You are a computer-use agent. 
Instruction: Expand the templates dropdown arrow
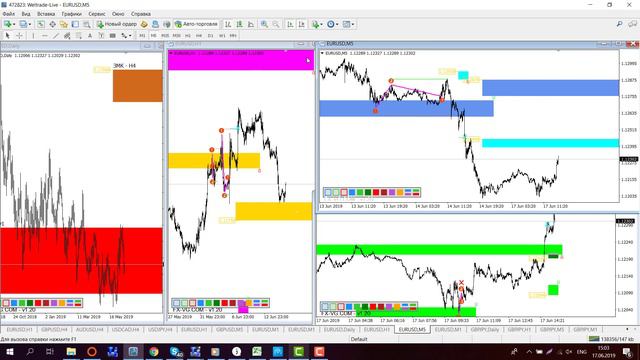[x=353, y=24]
